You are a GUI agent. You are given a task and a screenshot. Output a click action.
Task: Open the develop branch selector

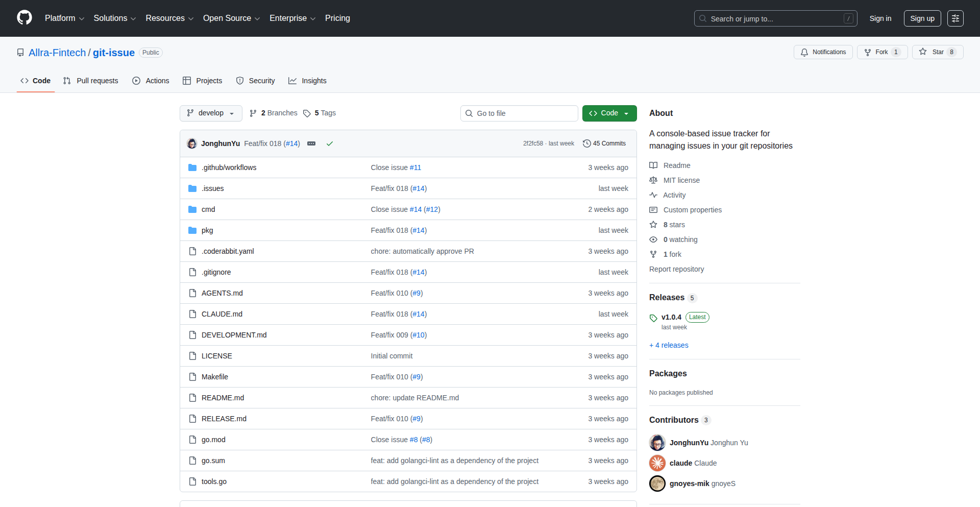[211, 113]
